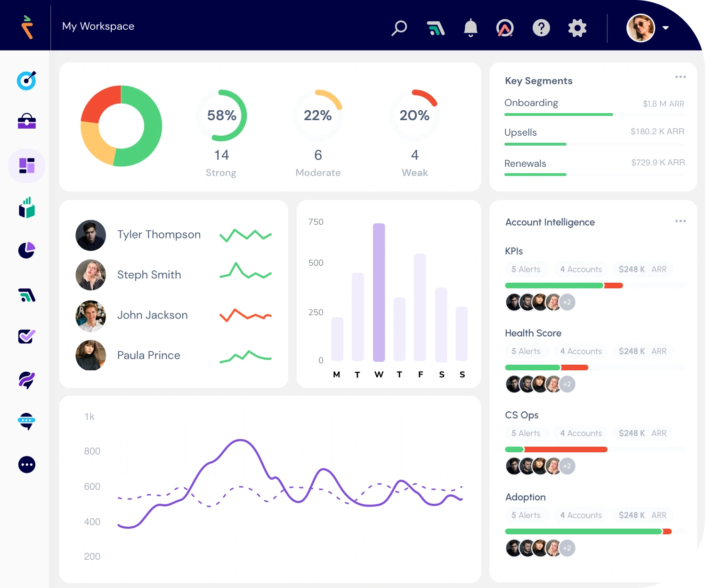Open the pie chart sidebar icon
The width and height of the screenshot is (705, 588).
pyautogui.click(x=27, y=250)
